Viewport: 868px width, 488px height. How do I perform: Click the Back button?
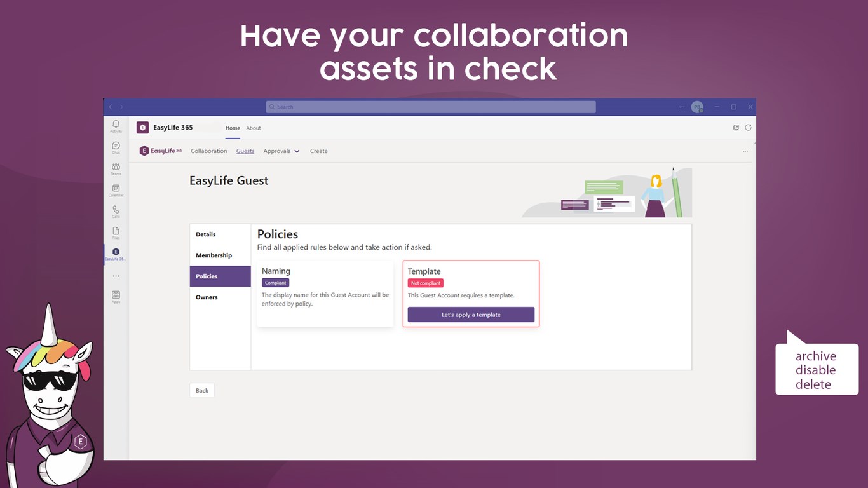[x=202, y=390]
